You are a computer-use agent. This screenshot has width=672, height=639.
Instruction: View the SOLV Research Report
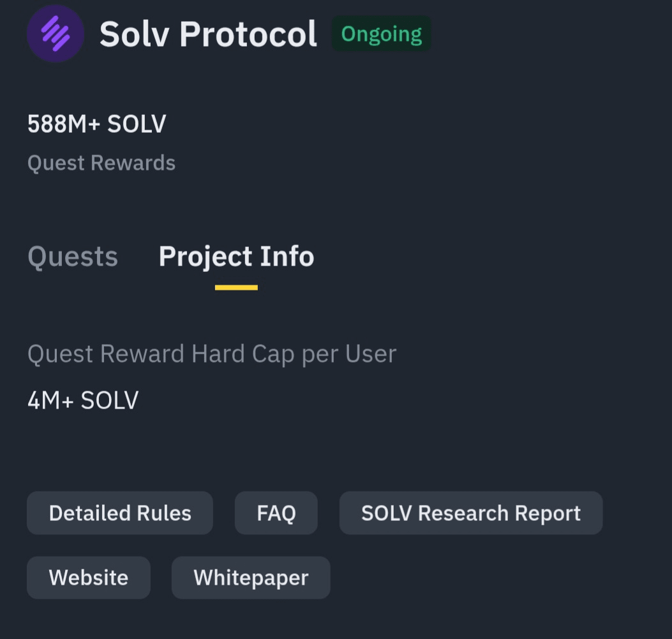point(470,513)
